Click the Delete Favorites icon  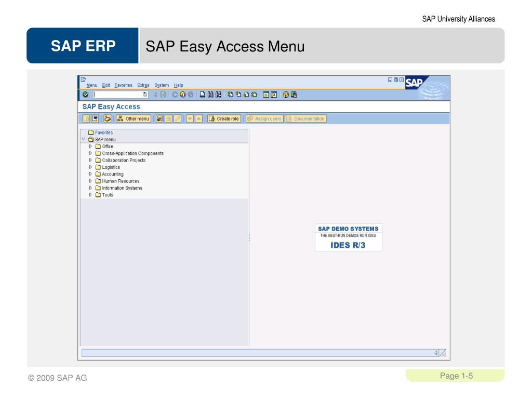point(168,119)
